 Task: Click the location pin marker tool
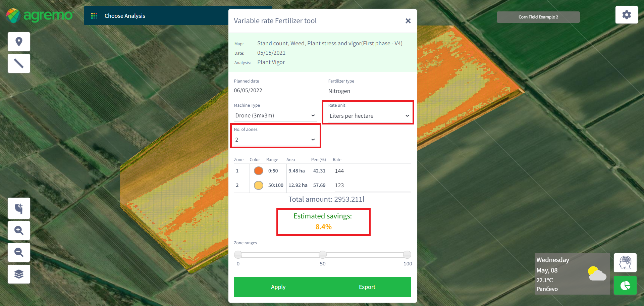(19, 42)
